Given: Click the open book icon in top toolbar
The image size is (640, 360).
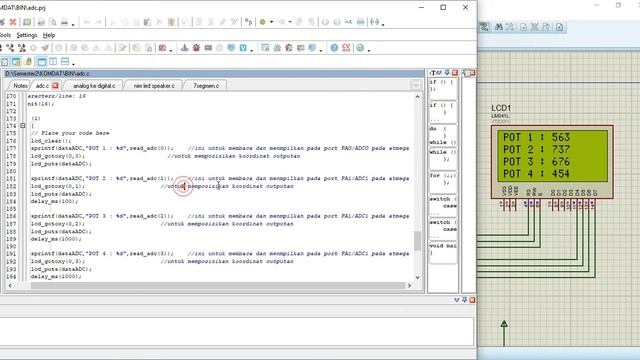Looking at the screenshot, I should point(27,22).
